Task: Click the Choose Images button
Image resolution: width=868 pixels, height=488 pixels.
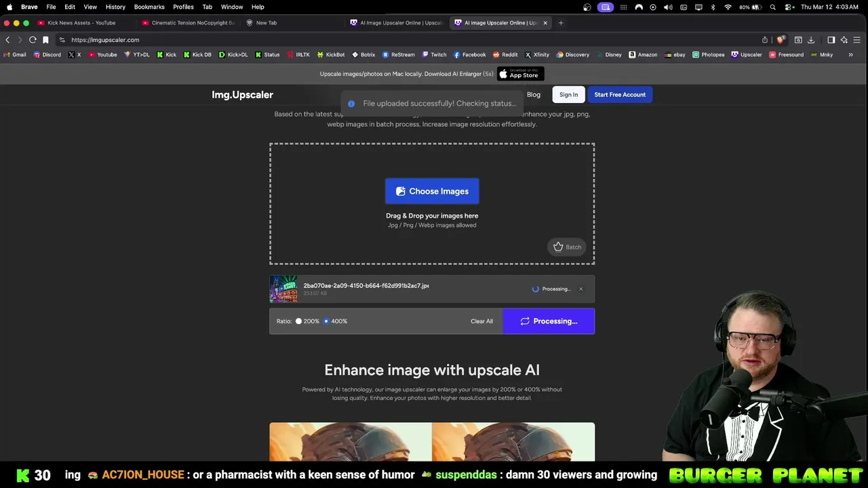Action: click(x=432, y=191)
